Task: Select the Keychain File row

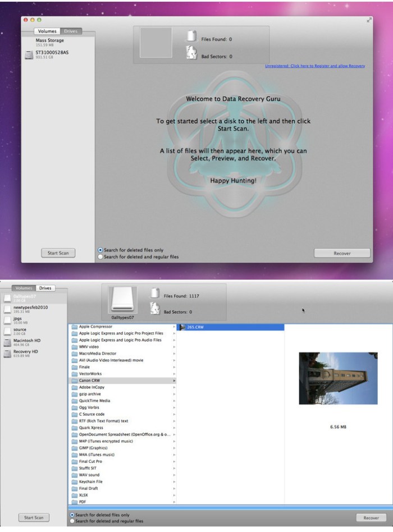Action: coord(122,481)
